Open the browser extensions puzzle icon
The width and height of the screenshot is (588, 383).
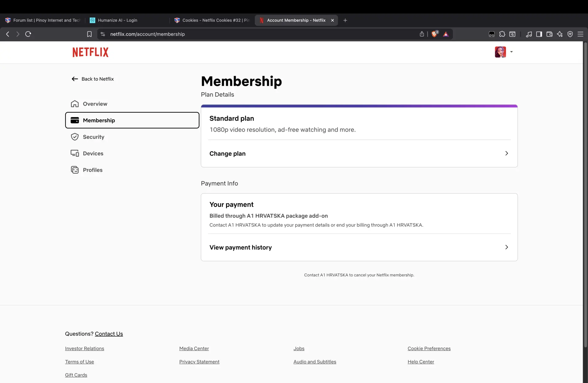[x=502, y=34]
